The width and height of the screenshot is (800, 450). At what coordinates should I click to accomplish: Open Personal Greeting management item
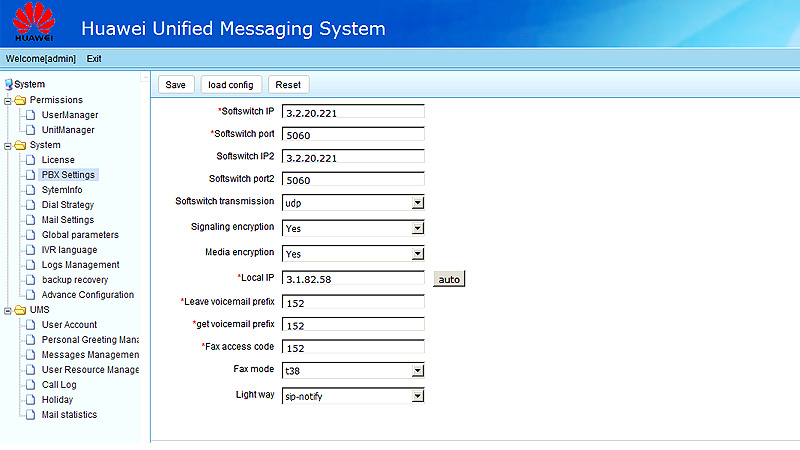90,340
